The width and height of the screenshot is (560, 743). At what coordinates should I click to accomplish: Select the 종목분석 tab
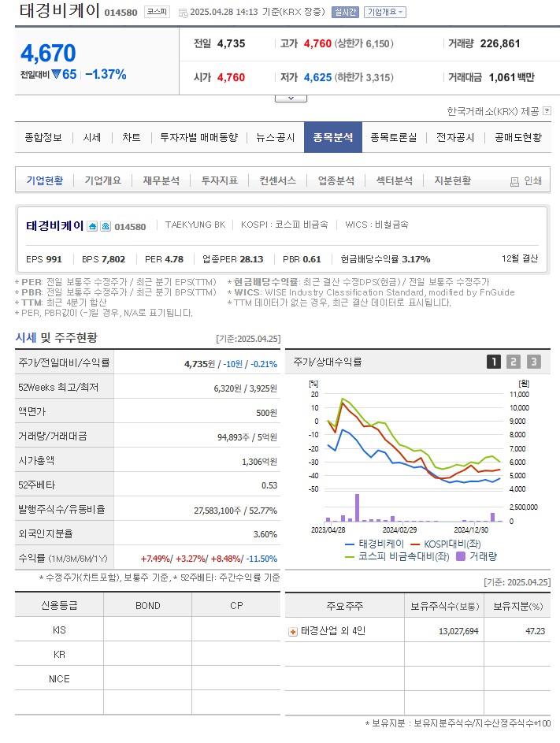(333, 137)
